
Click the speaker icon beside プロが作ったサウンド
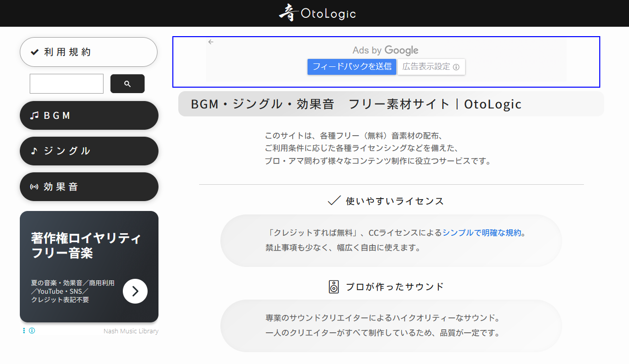334,286
